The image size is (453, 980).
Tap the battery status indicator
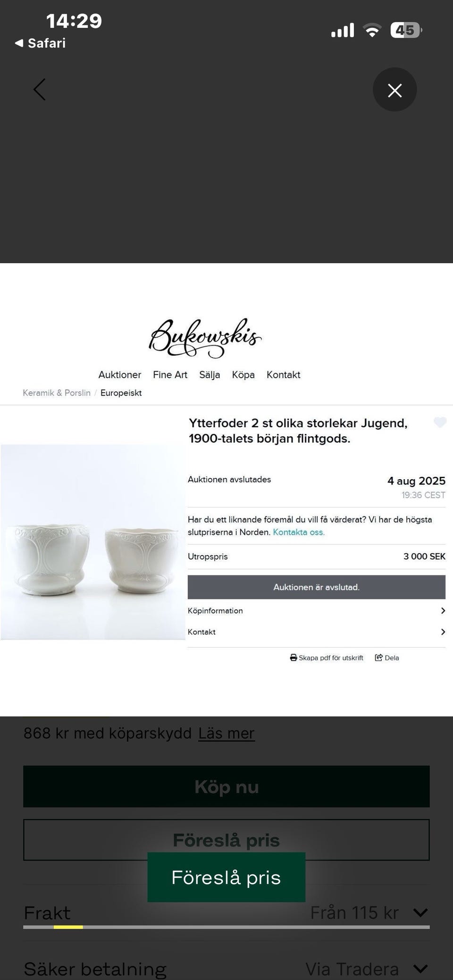pyautogui.click(x=406, y=31)
